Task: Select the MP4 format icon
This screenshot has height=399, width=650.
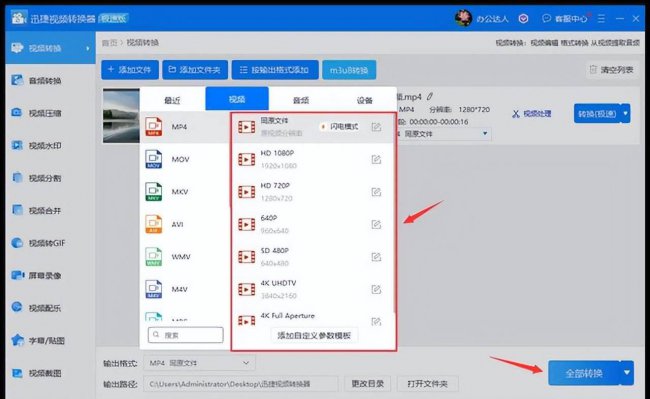Action: click(153, 126)
